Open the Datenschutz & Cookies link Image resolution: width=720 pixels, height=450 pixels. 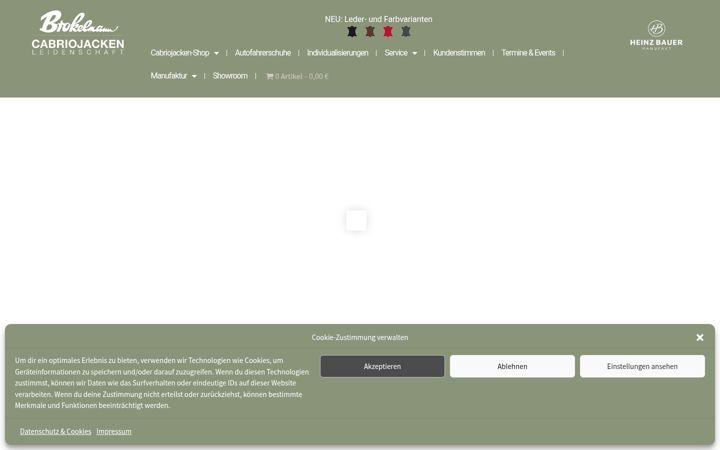coord(56,432)
